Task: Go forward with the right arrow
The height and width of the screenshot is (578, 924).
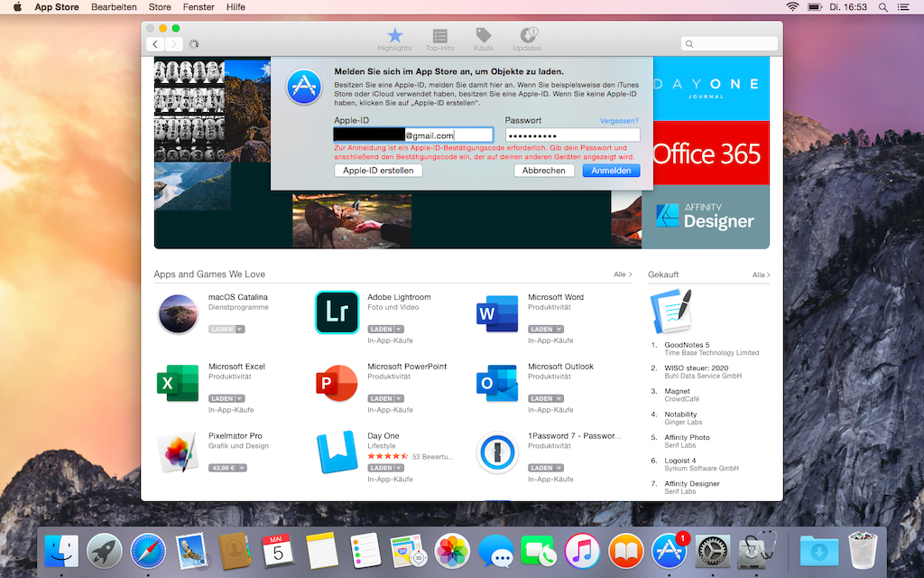Action: click(x=173, y=43)
